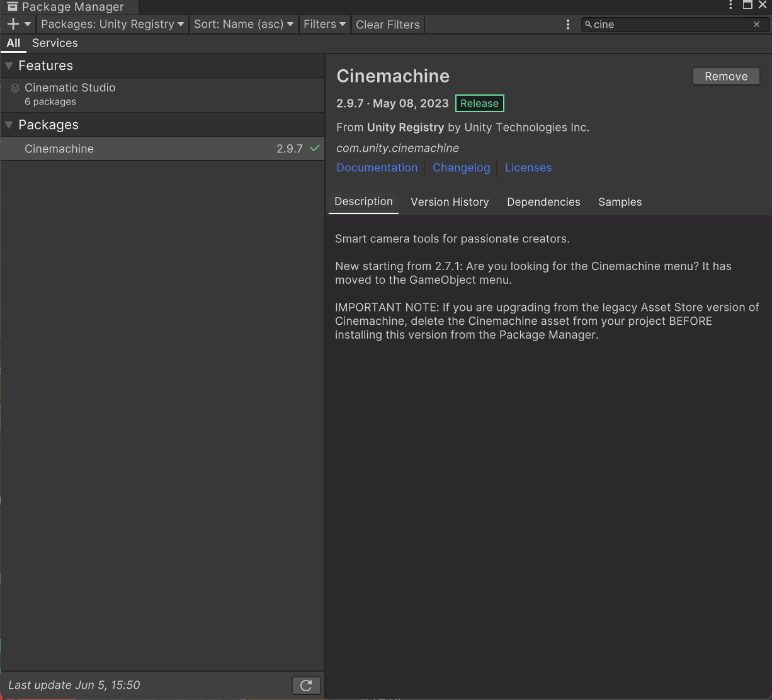The image size is (772, 700).
Task: Click the Last update Jun 5, 15:50 status
Action: click(74, 685)
